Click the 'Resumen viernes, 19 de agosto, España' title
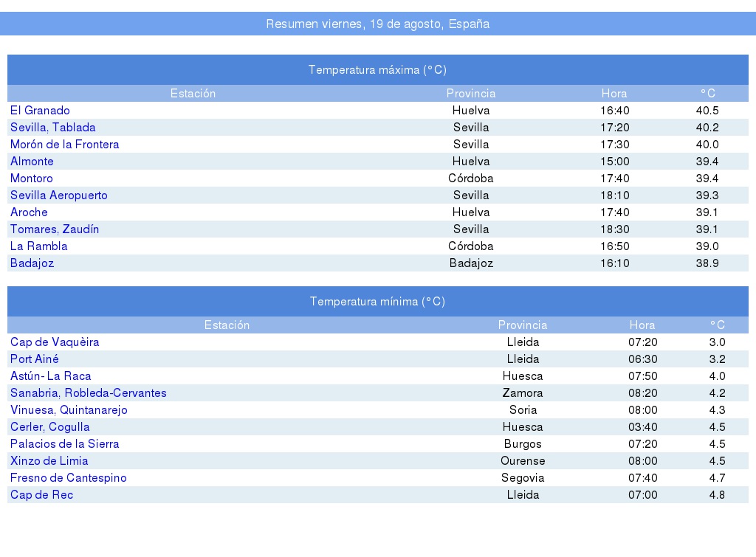The width and height of the screenshot is (756, 557). (378, 24)
